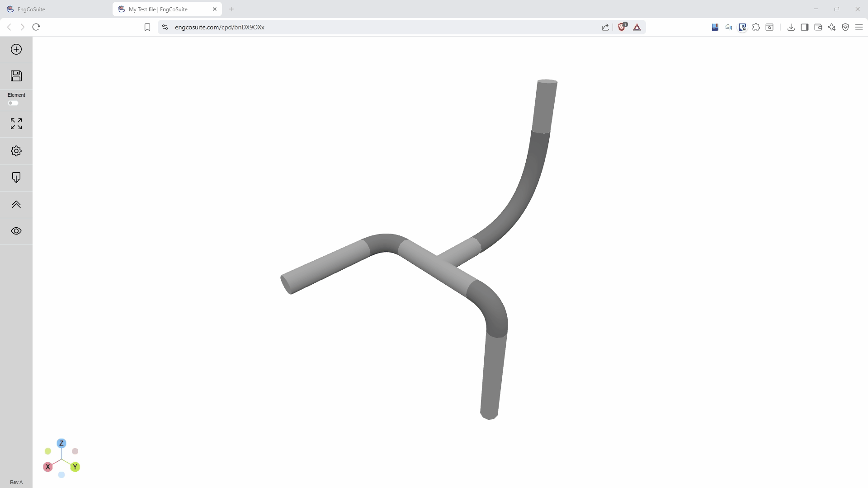Toggle the browser sidebar panel
The width and height of the screenshot is (868, 488).
pos(805,27)
